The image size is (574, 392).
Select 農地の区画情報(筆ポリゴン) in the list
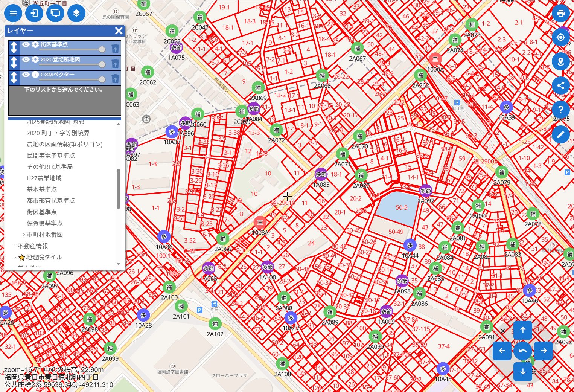click(x=64, y=144)
